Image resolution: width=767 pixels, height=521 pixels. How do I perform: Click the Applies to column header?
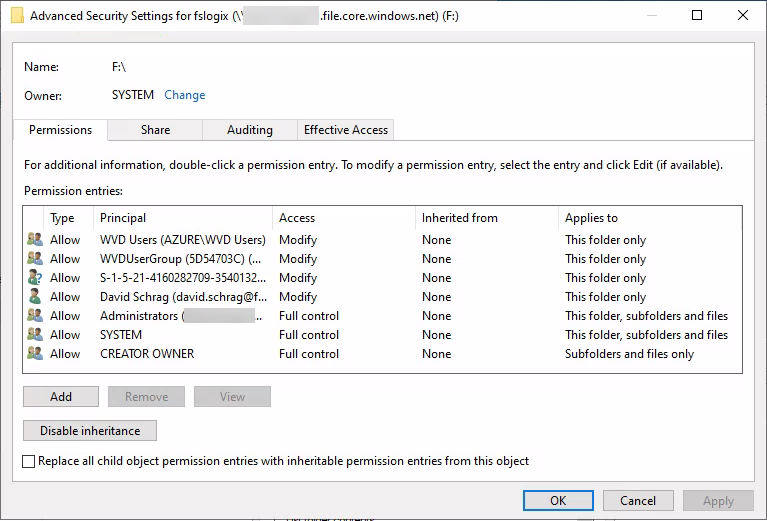tap(592, 218)
